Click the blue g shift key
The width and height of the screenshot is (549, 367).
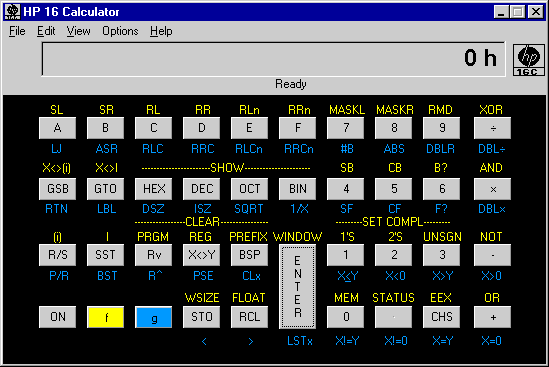153,317
